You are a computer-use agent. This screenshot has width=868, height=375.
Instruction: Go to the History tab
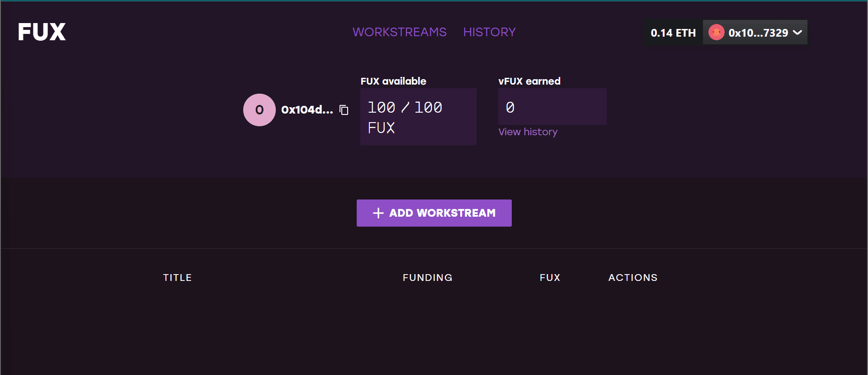coord(489,32)
